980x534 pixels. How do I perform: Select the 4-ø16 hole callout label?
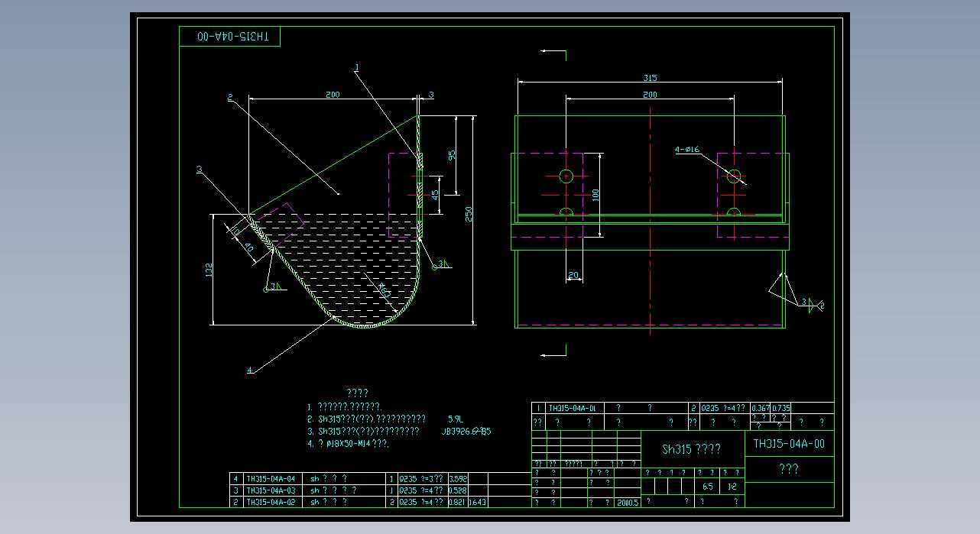(x=686, y=150)
